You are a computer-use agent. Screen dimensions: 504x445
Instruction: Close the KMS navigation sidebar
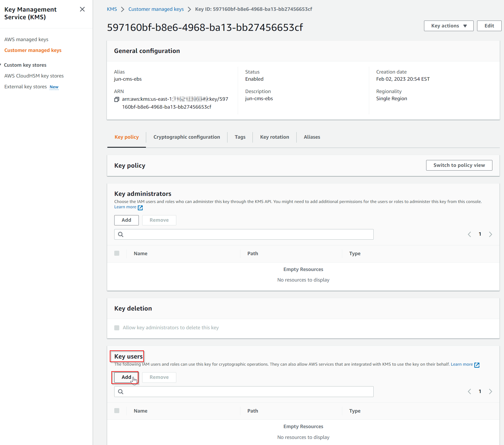[x=82, y=9]
